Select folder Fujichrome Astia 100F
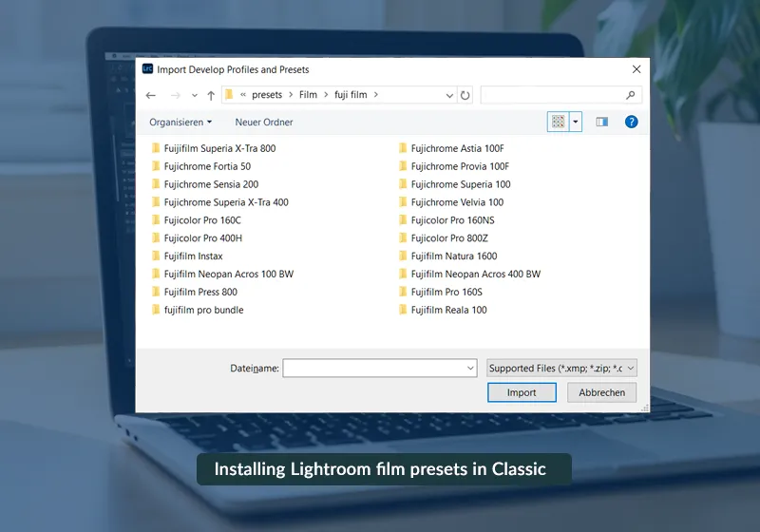 451,148
